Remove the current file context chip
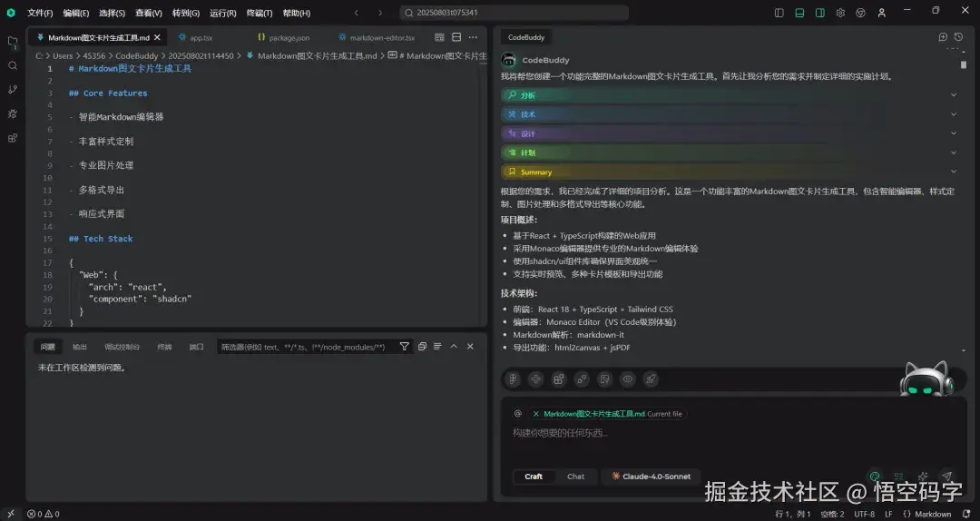This screenshot has height=521, width=980. (x=535, y=414)
